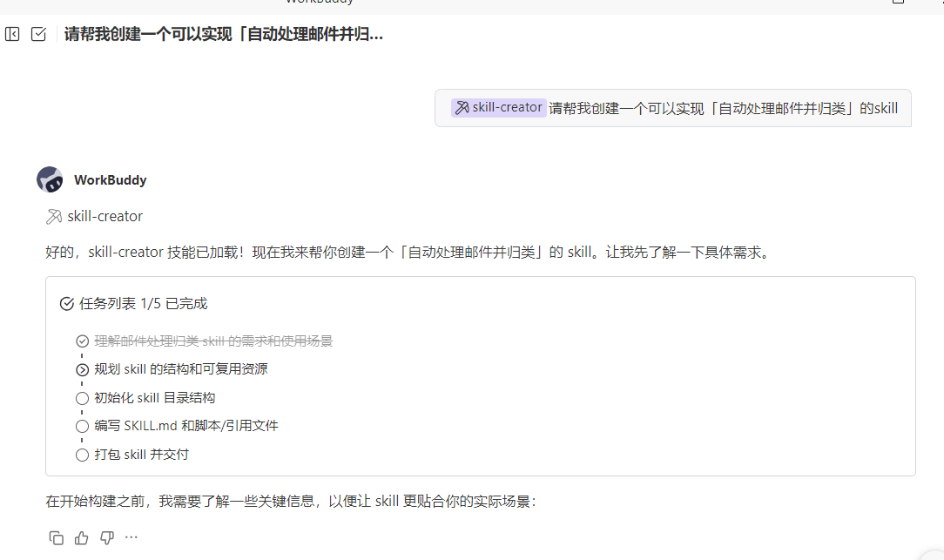
Task: Click pending circle for 编写 SKILL.md task
Action: 83,427
